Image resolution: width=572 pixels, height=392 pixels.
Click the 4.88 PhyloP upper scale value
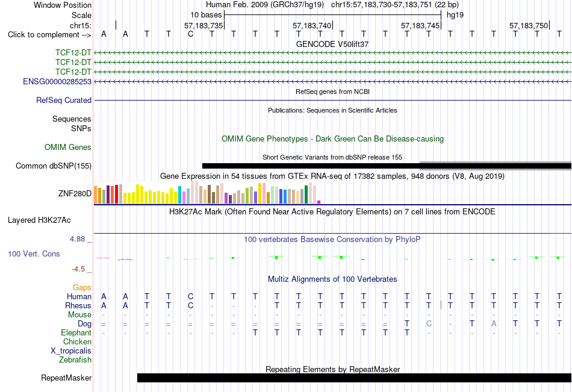tap(77, 239)
